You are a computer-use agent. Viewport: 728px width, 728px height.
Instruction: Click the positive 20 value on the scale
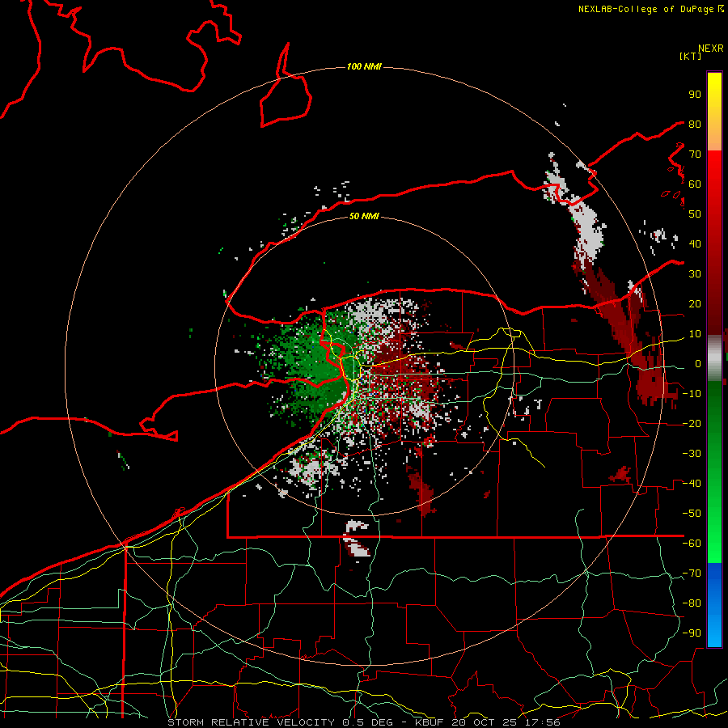(695, 303)
